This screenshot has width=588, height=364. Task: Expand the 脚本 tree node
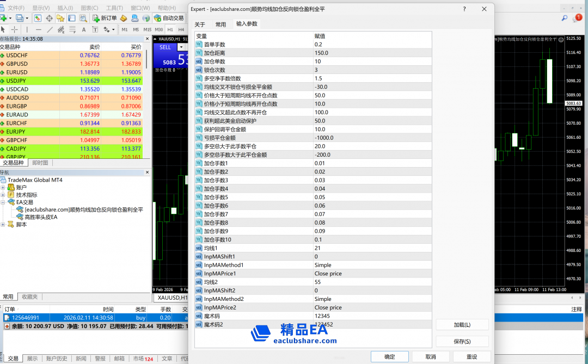(x=3, y=224)
